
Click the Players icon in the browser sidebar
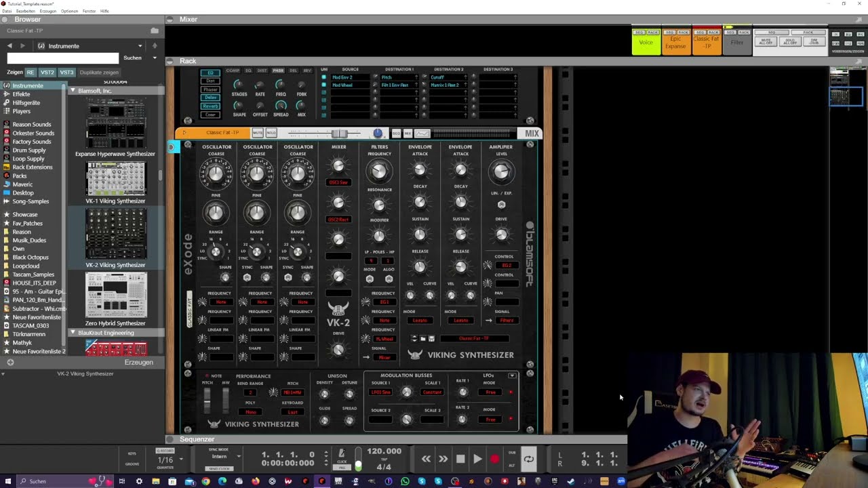click(7, 111)
